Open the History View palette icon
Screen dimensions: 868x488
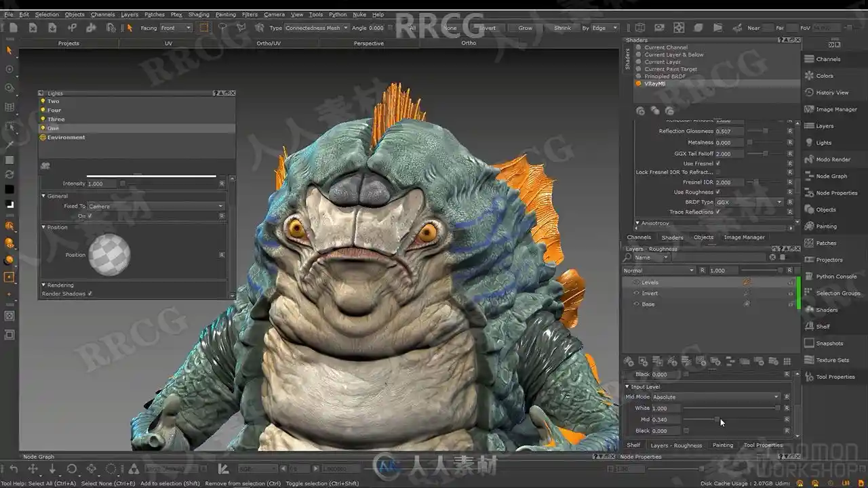point(809,92)
